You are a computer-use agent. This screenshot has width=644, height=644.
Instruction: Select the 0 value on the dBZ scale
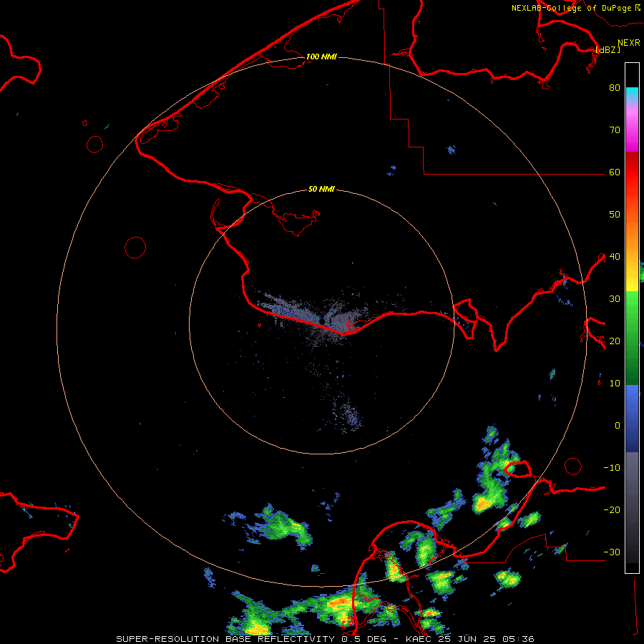(618, 426)
